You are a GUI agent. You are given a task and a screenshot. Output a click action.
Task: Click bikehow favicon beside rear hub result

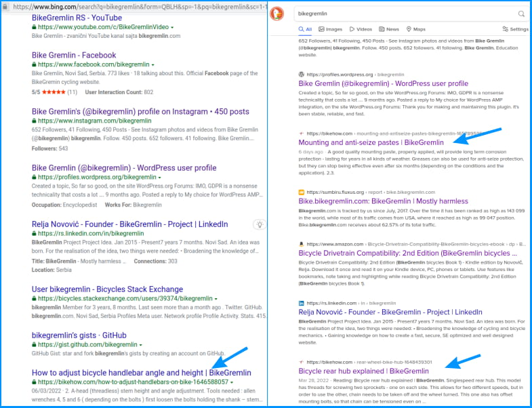(301, 362)
